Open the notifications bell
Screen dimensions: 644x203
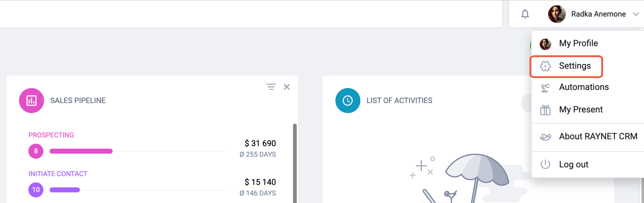click(525, 14)
